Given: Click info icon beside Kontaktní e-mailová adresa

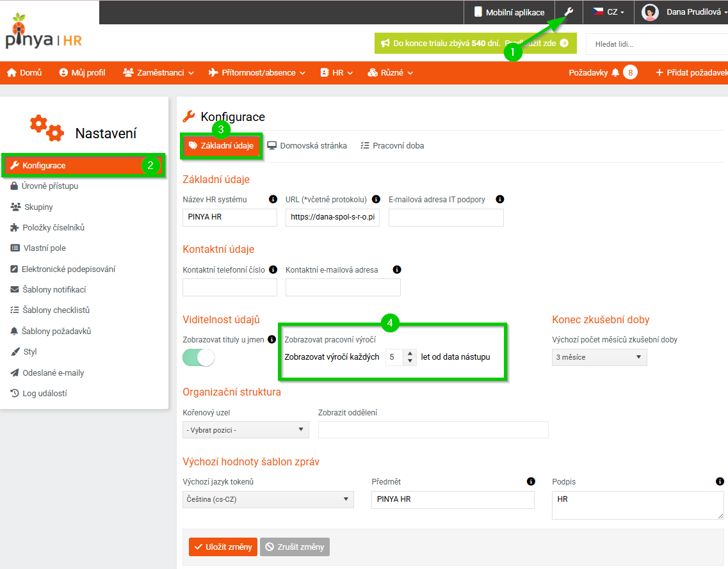Looking at the screenshot, I should click(x=396, y=269).
